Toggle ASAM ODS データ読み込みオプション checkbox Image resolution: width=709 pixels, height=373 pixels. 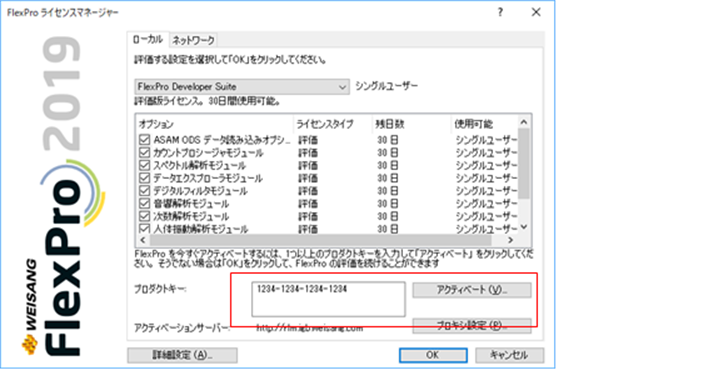pos(144,140)
